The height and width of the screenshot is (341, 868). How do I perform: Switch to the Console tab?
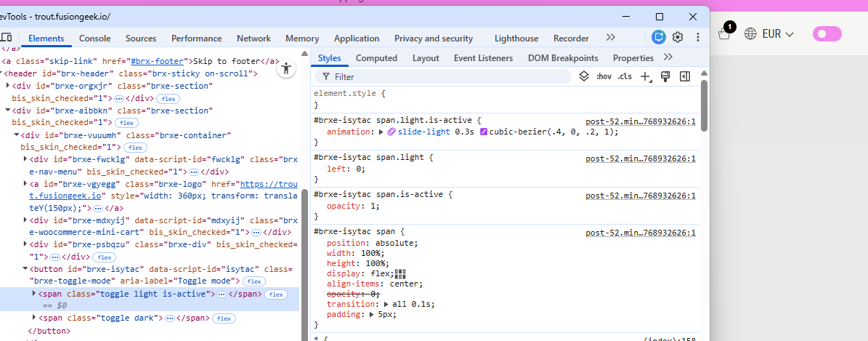click(x=94, y=39)
